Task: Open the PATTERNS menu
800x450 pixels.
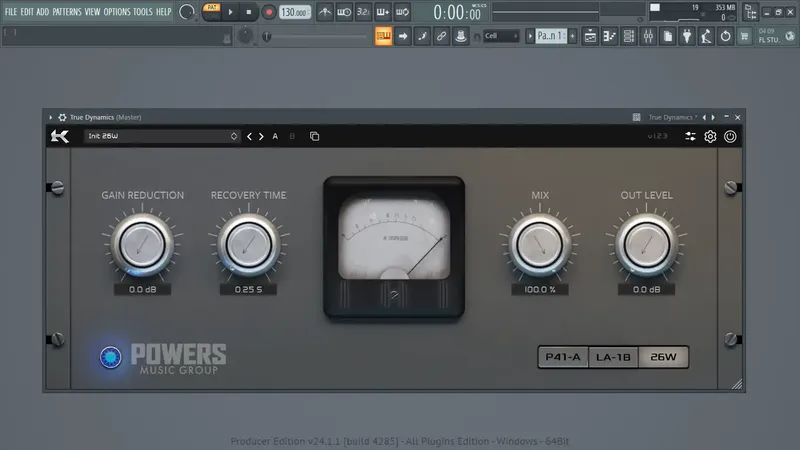Action: 67,12
